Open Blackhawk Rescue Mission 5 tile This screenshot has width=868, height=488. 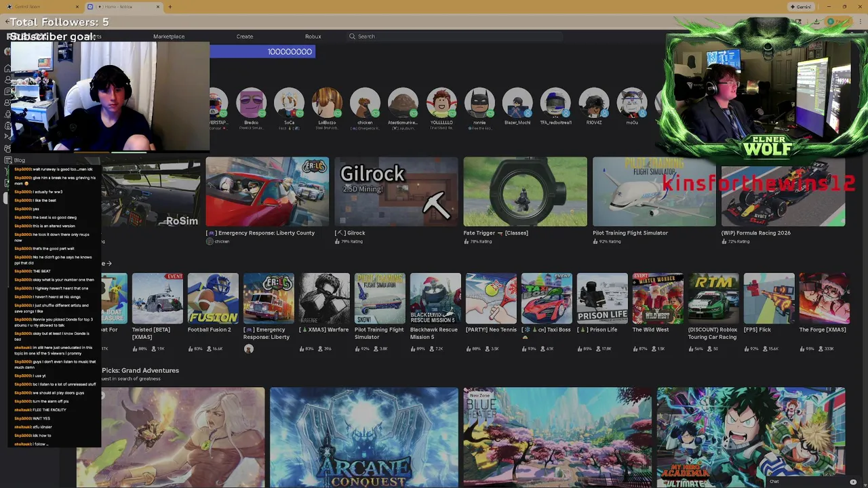tap(435, 298)
